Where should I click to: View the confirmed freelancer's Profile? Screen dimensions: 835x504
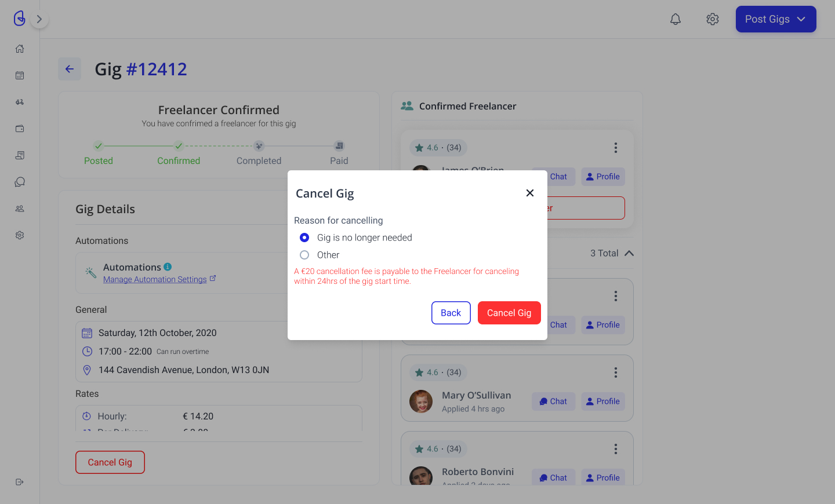click(x=603, y=177)
